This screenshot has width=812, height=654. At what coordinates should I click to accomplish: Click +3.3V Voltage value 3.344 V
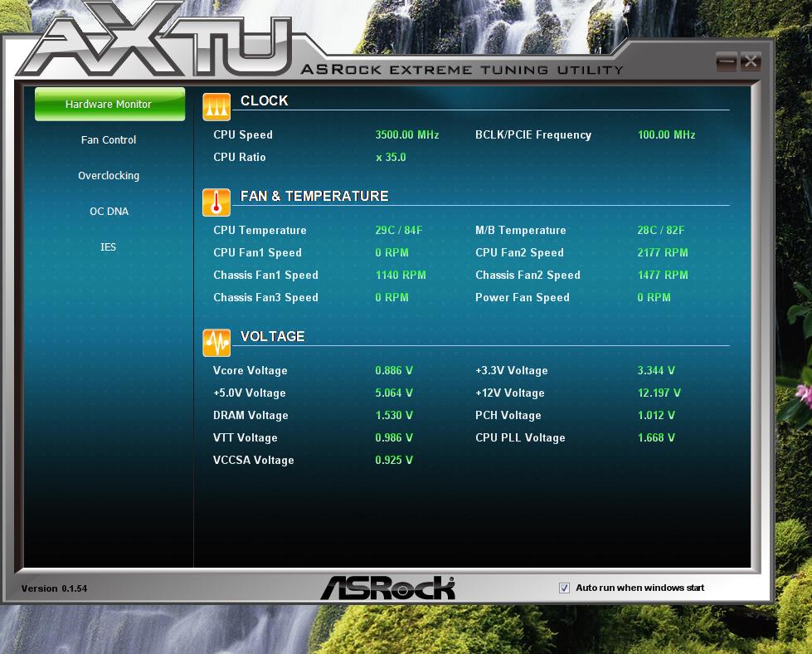click(656, 370)
